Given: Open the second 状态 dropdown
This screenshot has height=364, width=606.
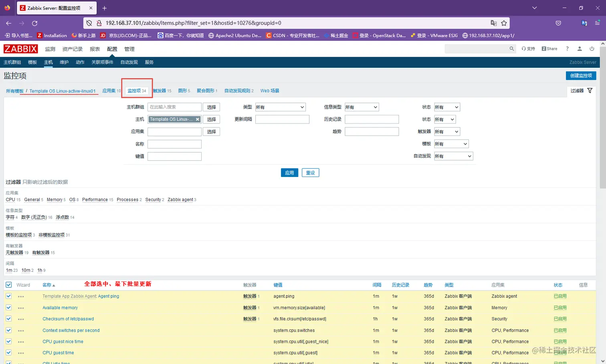Looking at the screenshot, I should (x=445, y=119).
